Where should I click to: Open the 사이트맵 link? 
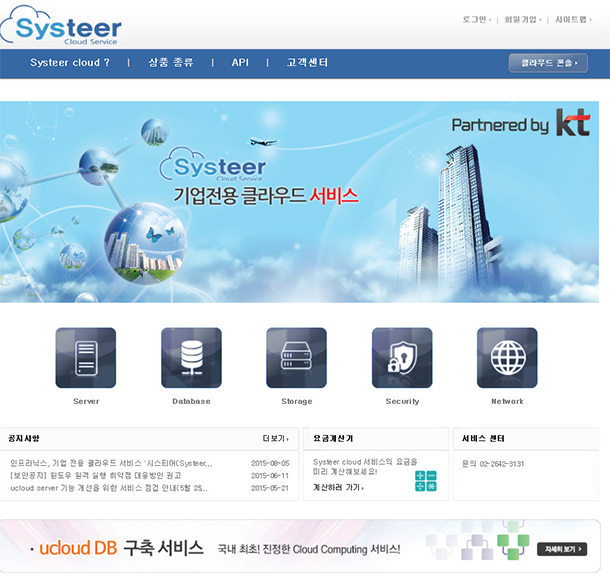[x=571, y=19]
